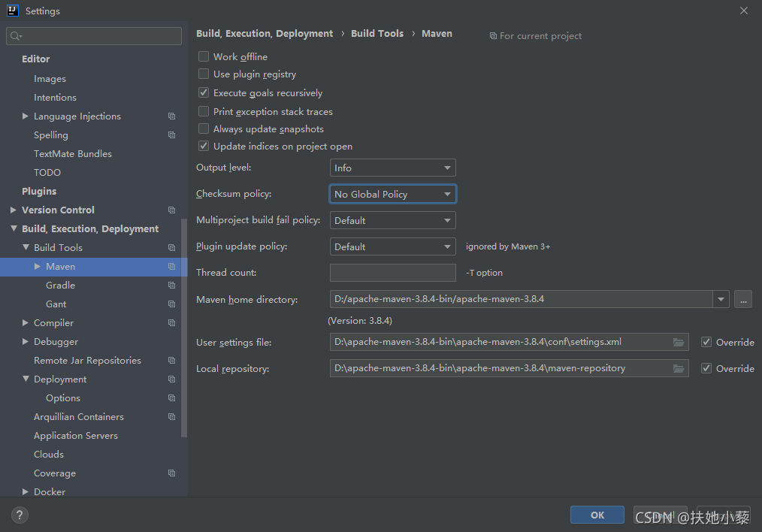Click the folder browse icon for Local repository

[679, 369]
